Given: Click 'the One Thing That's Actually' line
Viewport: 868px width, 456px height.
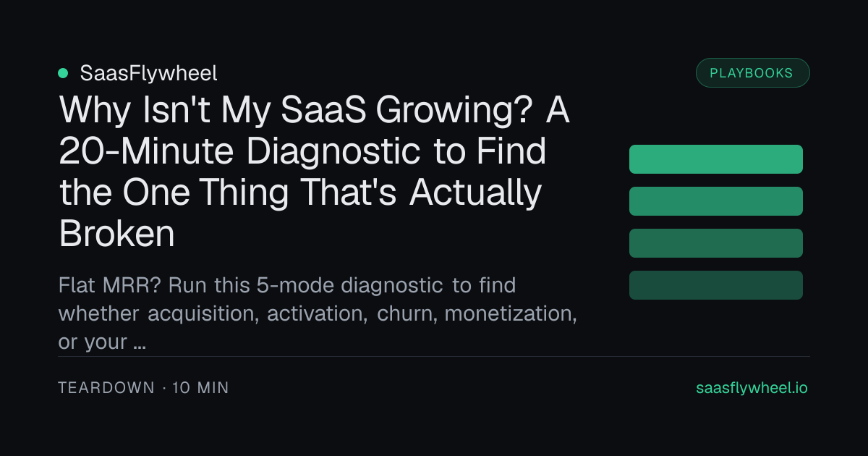Looking at the screenshot, I should [300, 193].
